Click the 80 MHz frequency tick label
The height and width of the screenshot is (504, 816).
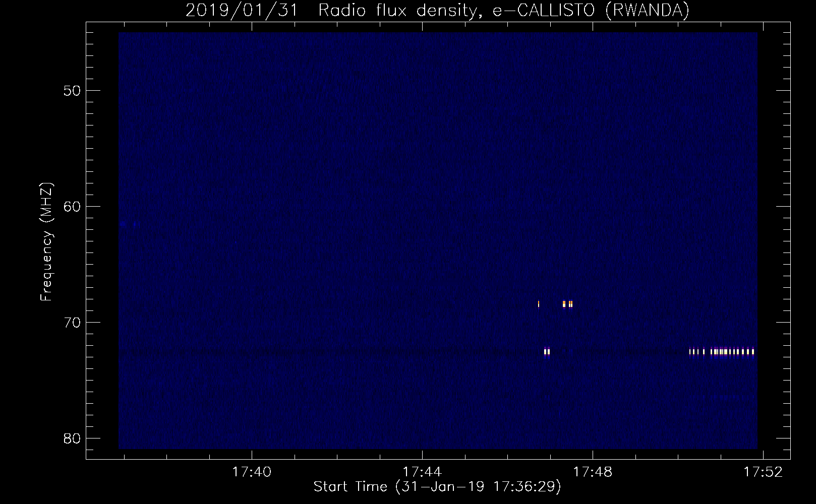[x=72, y=438]
